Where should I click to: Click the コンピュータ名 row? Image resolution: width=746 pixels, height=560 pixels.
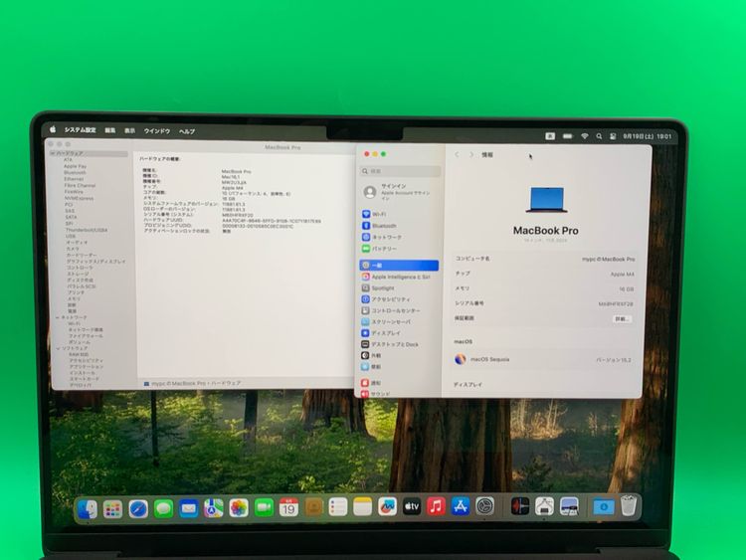point(544,259)
